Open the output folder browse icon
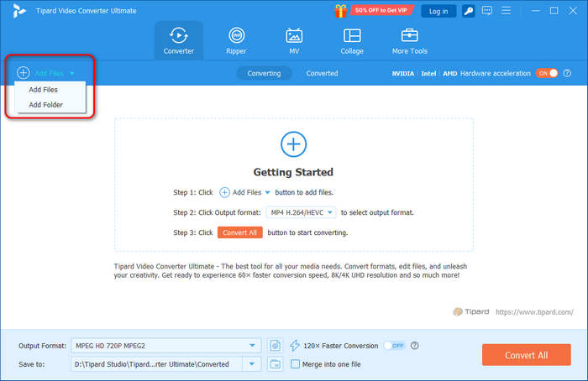 point(276,364)
